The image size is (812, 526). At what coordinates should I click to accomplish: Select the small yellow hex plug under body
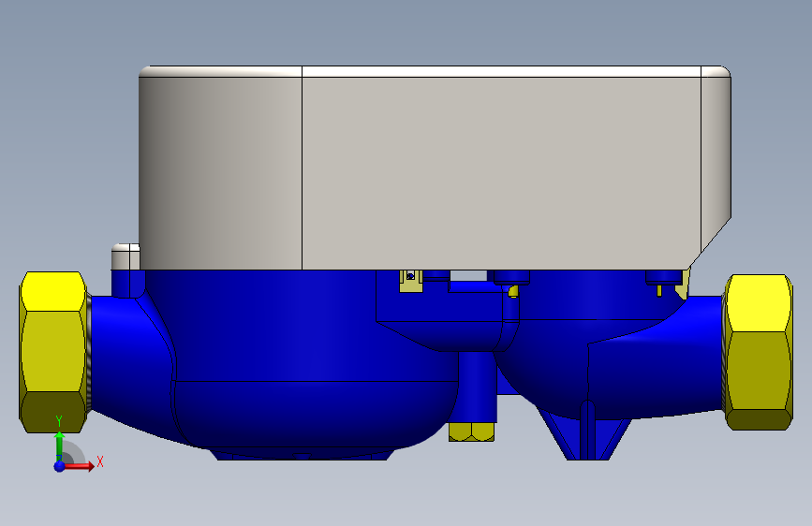(471, 432)
